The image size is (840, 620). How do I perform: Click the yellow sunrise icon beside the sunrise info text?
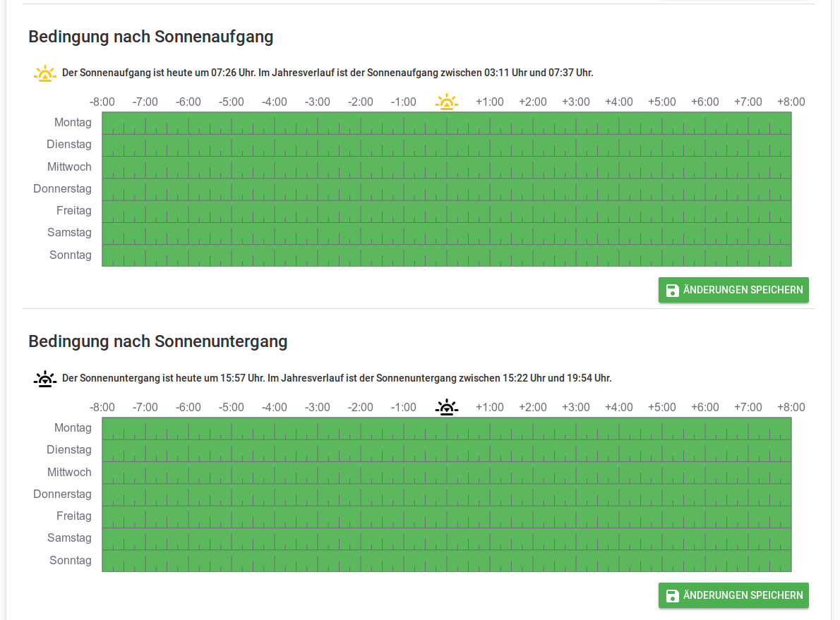pyautogui.click(x=45, y=73)
